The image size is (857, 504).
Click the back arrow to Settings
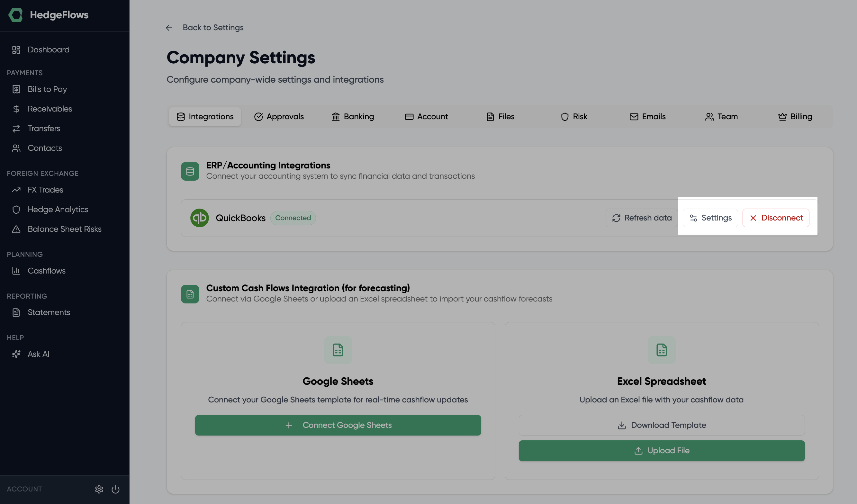point(169,28)
